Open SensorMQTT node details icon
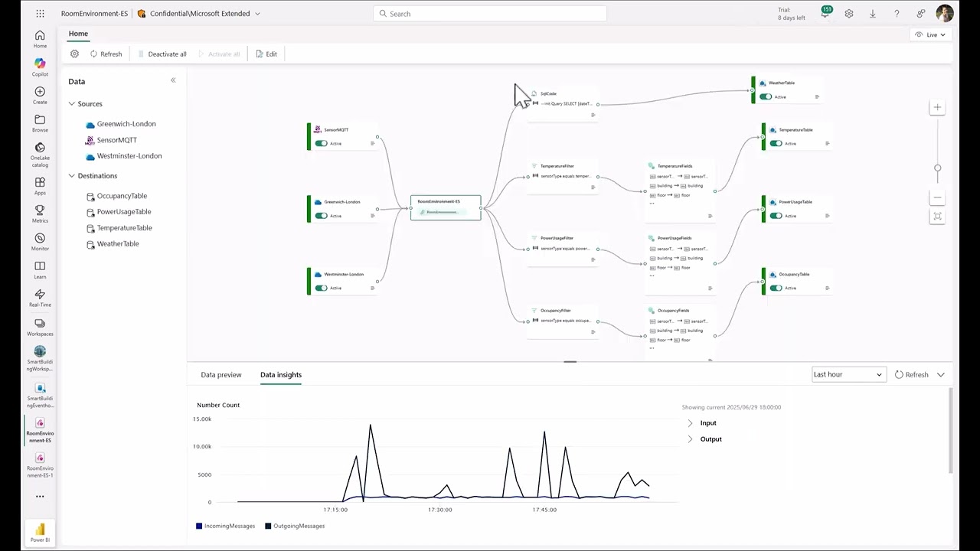 [373, 143]
